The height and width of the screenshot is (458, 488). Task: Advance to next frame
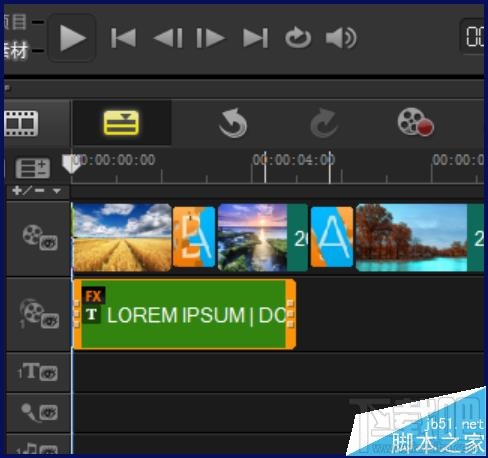point(211,38)
